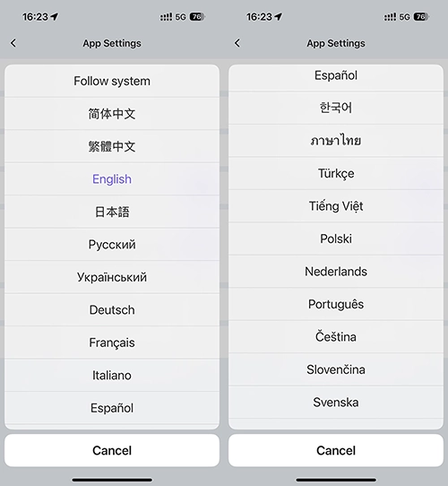
Task: Select Русский language
Action: point(112,245)
